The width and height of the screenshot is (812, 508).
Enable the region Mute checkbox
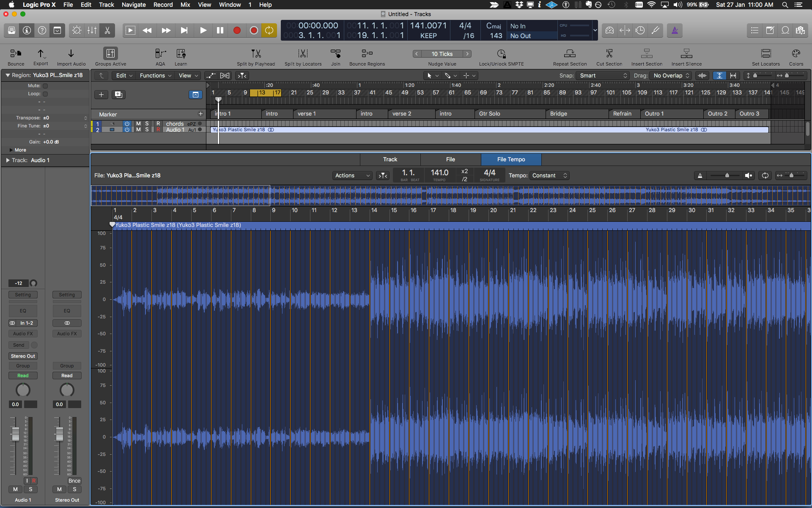click(45, 86)
